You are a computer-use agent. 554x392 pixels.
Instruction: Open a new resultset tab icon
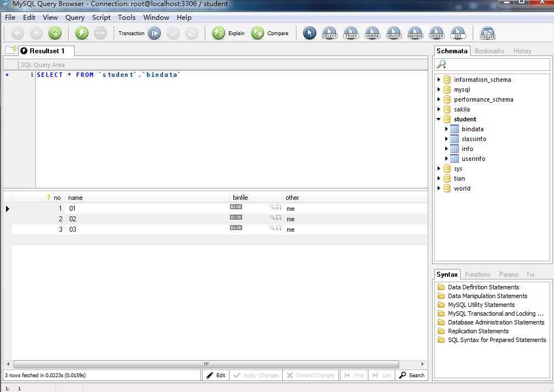point(10,51)
